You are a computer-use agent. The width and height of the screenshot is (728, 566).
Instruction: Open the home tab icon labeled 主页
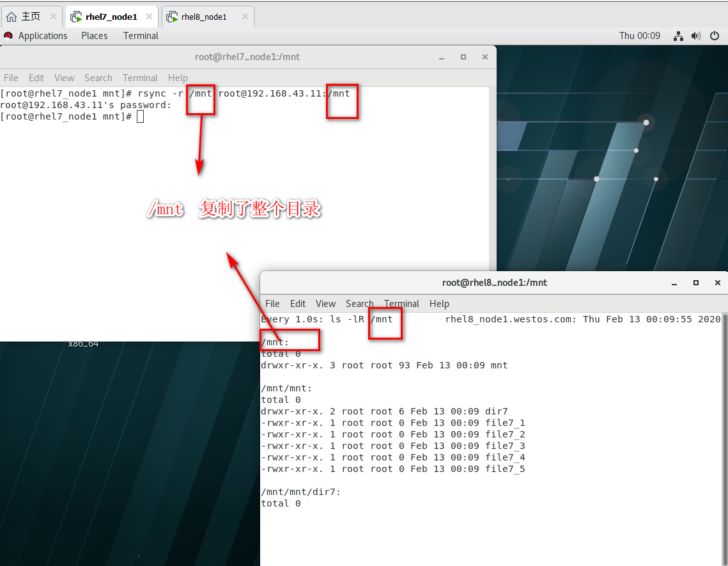pyautogui.click(x=12, y=17)
